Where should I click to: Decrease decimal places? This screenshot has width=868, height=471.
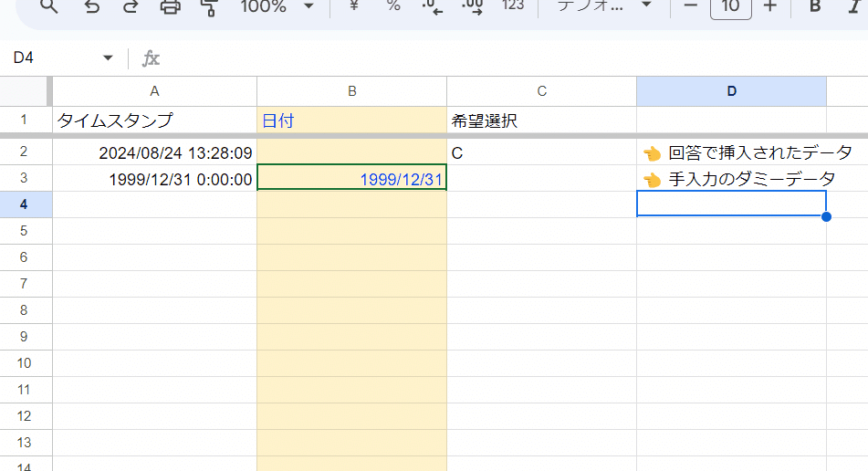[433, 6]
